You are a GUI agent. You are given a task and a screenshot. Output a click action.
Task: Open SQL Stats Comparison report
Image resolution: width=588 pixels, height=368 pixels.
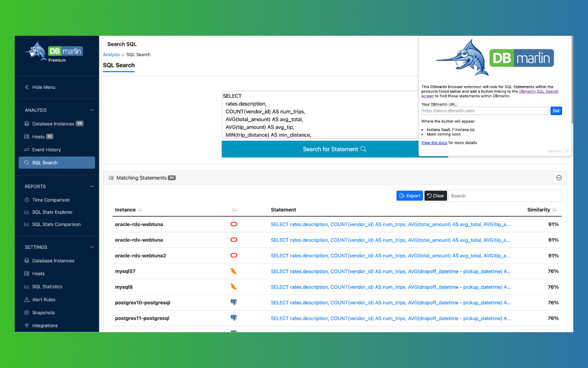tap(57, 224)
